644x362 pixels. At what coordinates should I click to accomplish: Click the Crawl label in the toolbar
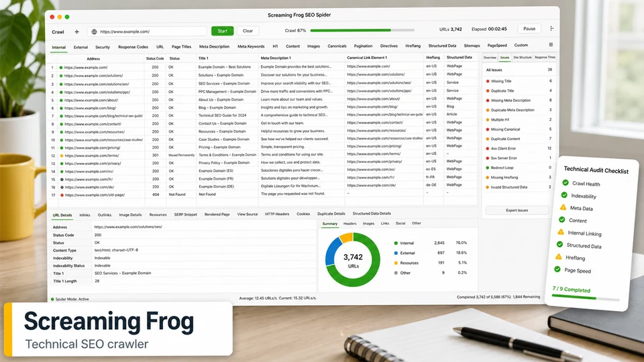[58, 32]
